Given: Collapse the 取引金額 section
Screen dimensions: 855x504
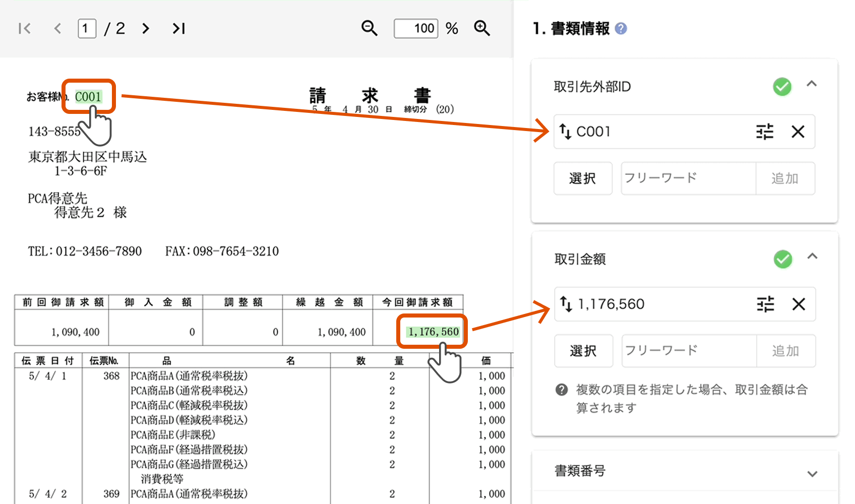Looking at the screenshot, I should (812, 257).
